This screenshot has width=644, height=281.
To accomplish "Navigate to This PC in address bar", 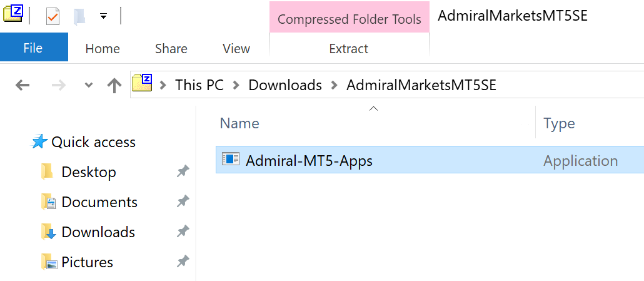I will pos(199,85).
